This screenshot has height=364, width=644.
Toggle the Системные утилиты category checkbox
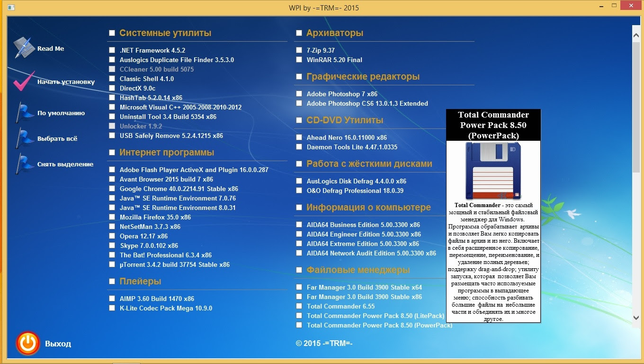(x=112, y=33)
